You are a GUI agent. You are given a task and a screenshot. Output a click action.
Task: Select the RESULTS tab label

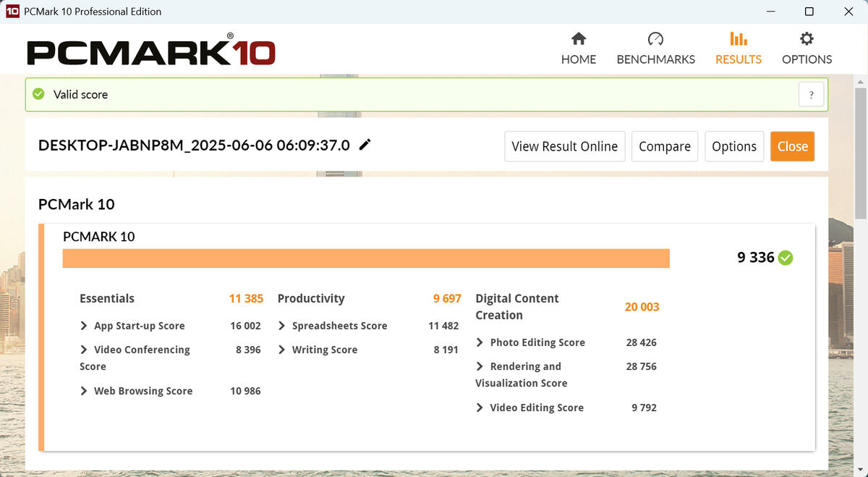[739, 59]
